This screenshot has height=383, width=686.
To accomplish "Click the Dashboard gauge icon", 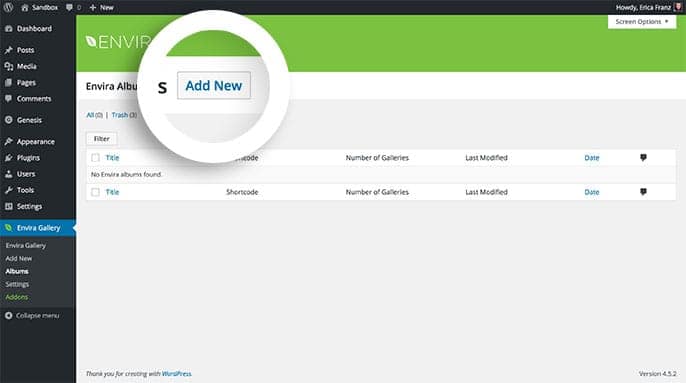I will click(x=8, y=28).
